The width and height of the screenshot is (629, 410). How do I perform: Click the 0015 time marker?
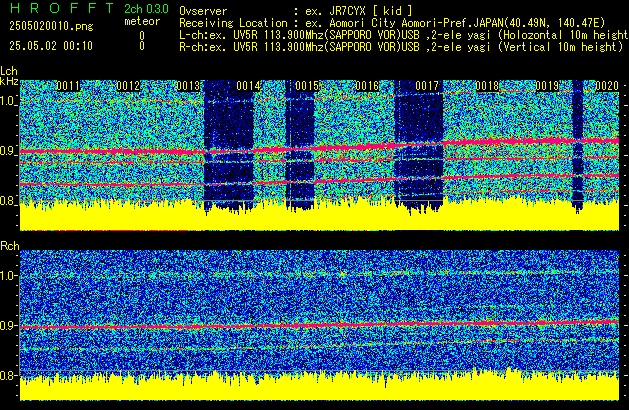307,86
